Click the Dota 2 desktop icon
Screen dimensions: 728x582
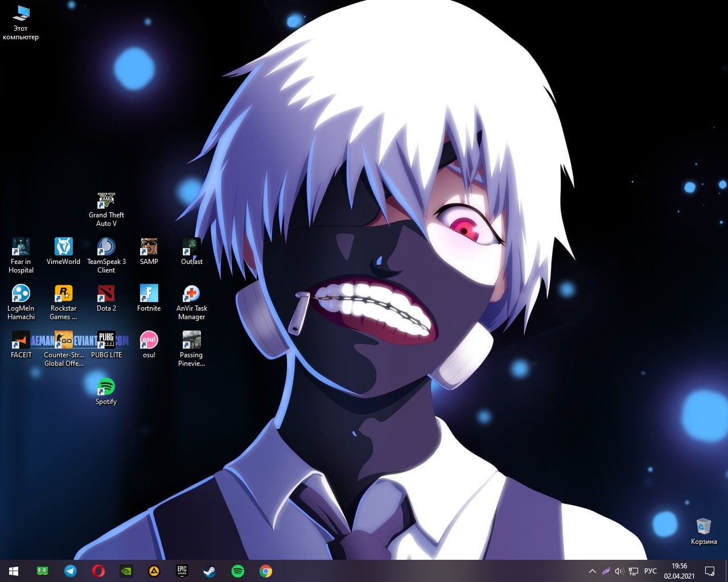coord(106,299)
